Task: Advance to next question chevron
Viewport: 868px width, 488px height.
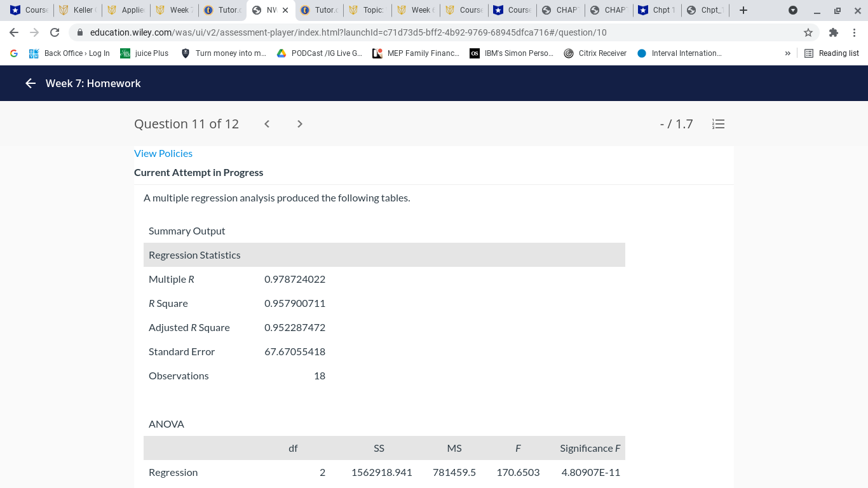Action: [x=300, y=124]
